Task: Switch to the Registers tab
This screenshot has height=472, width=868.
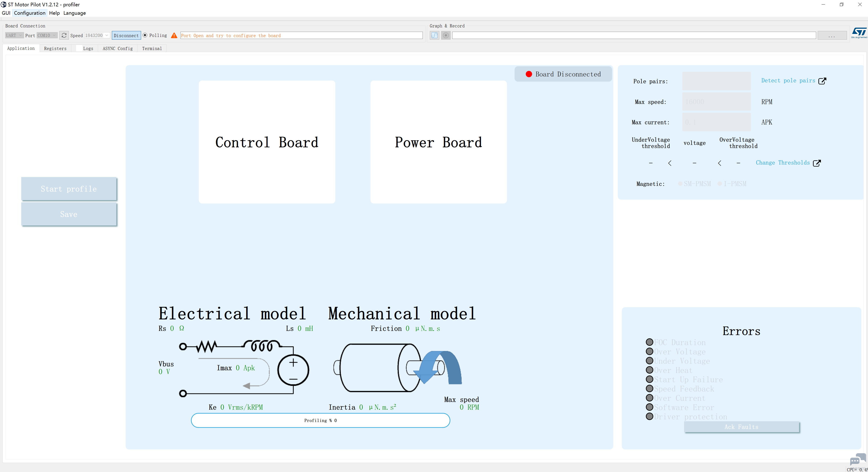Action: [55, 48]
